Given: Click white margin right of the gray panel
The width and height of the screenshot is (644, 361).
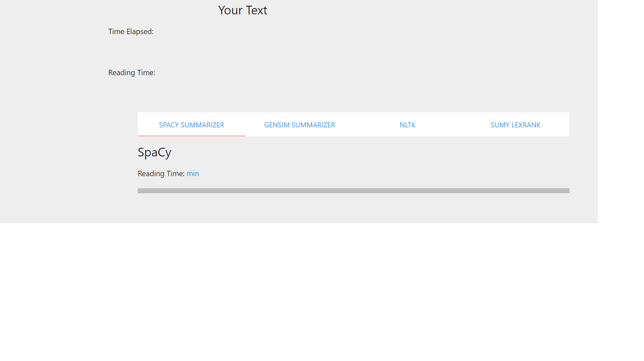Looking at the screenshot, I should (x=621, y=110).
